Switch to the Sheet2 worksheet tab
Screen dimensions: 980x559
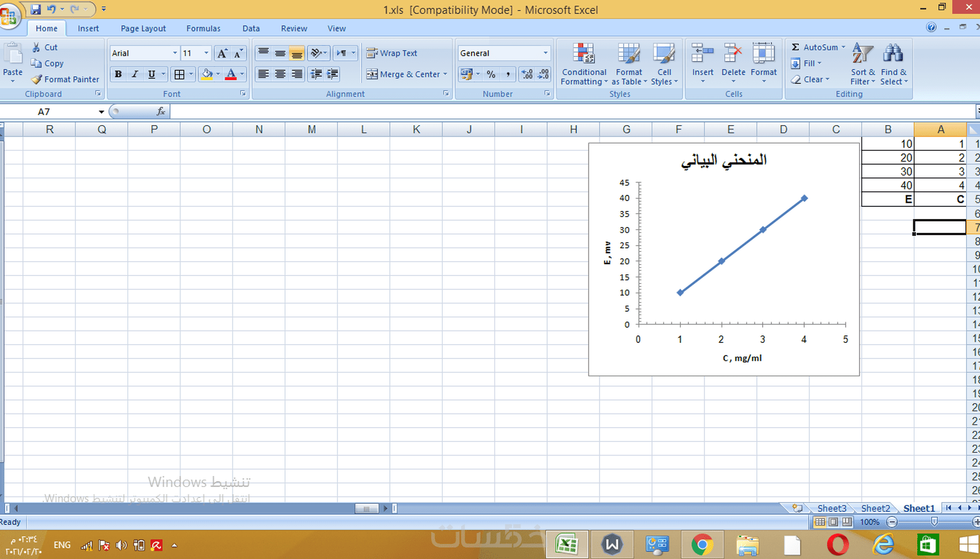tap(875, 508)
